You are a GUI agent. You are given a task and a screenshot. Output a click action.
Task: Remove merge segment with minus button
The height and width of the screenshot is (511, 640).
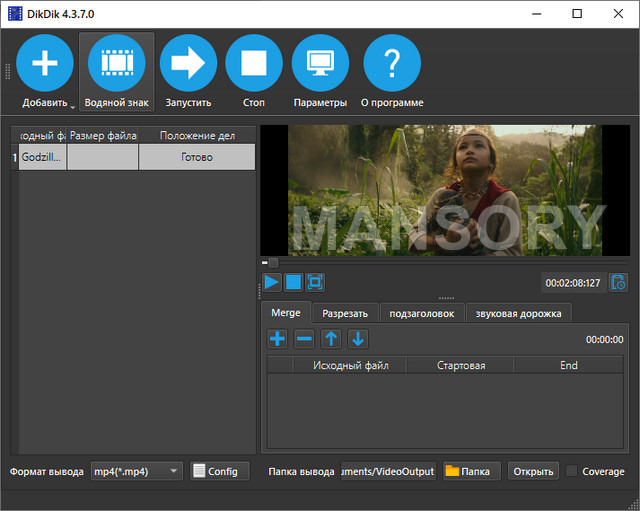click(304, 339)
